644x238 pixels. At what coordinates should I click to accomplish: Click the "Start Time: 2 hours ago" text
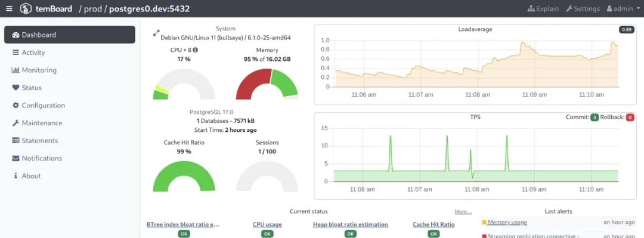pyautogui.click(x=225, y=130)
